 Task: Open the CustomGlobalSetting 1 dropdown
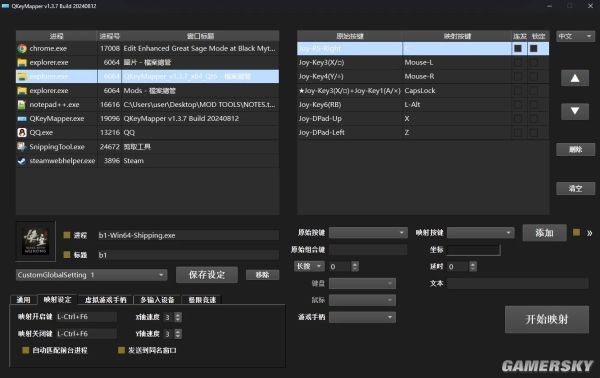91,275
